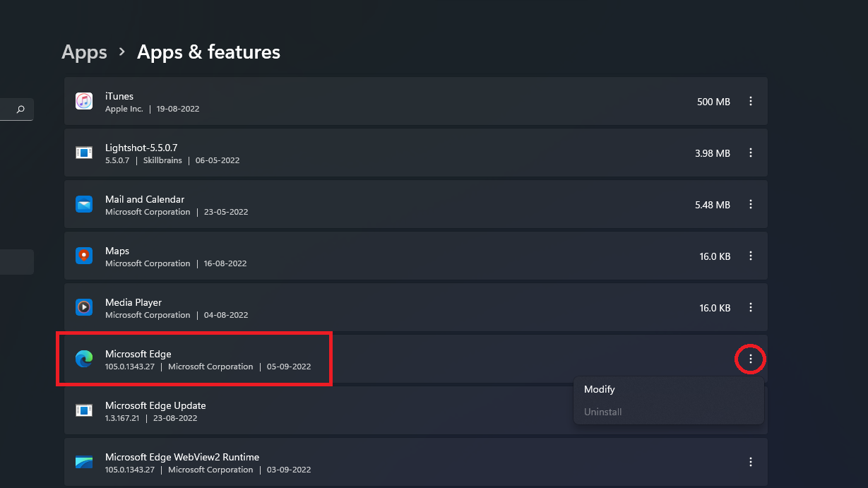
Task: Click the Skillbrains publisher text
Action: pos(162,160)
